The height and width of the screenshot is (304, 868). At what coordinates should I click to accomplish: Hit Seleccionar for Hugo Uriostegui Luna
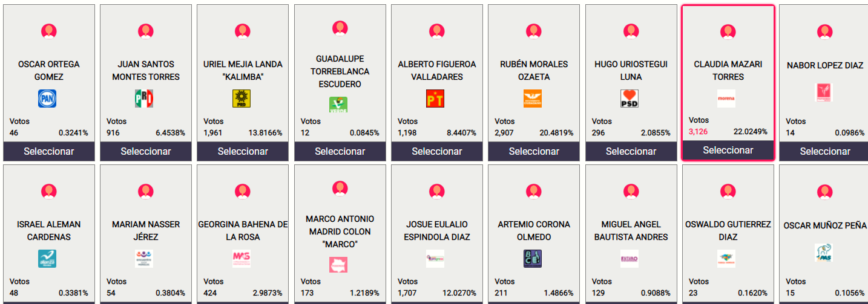pyautogui.click(x=631, y=151)
